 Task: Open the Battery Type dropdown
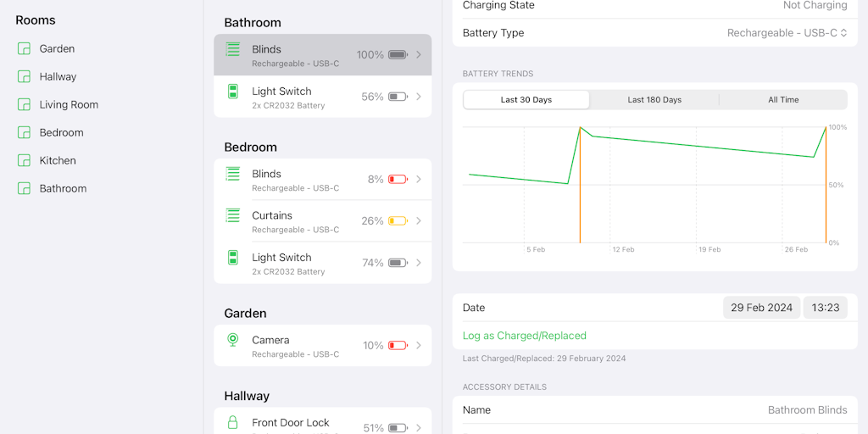787,33
